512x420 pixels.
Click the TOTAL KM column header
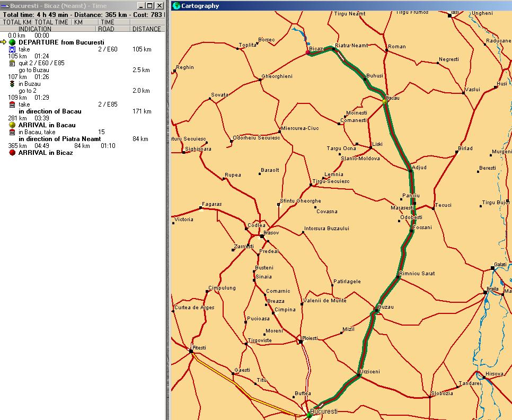[16, 22]
